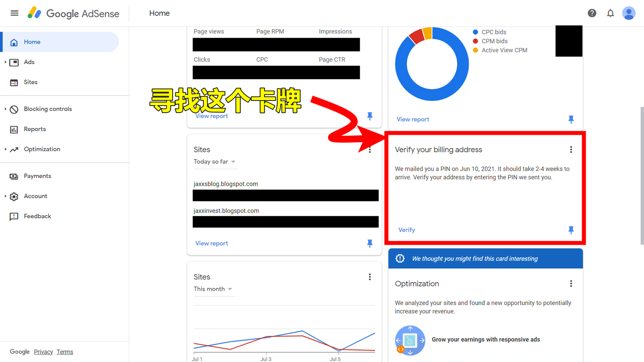Click the Page CTR metric label
Image resolution: width=644 pixels, height=362 pixels.
[332, 59]
